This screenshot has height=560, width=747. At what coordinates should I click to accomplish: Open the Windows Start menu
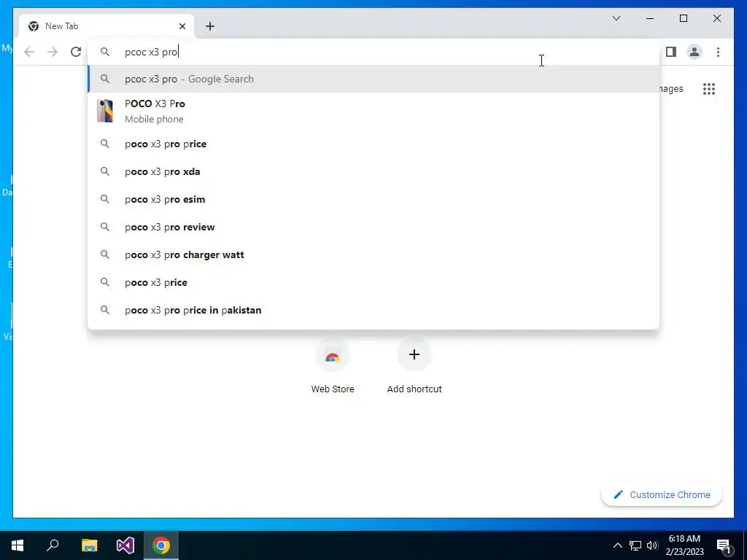point(18,545)
